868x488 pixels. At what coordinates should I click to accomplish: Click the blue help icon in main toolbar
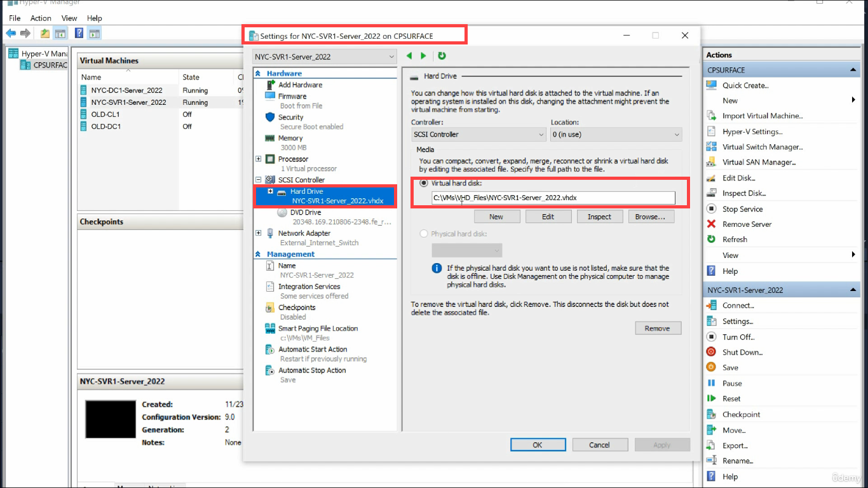(79, 33)
